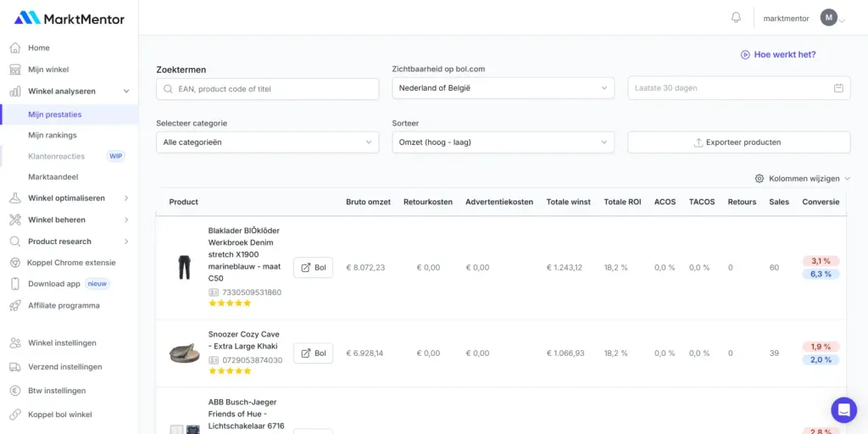The image size is (868, 434).
Task: Click the calendar icon in date field
Action: [x=838, y=88]
